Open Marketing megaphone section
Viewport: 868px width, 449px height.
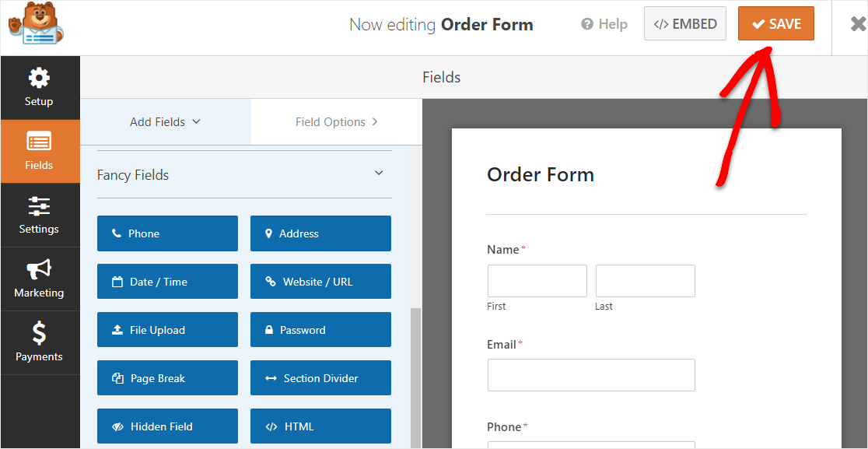[x=39, y=279]
